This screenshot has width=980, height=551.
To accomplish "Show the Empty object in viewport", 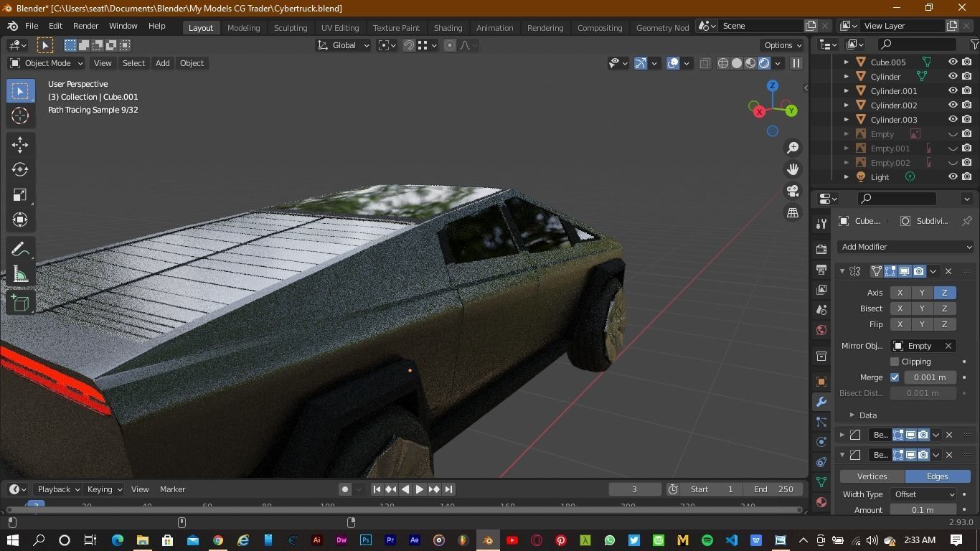I will [x=953, y=134].
